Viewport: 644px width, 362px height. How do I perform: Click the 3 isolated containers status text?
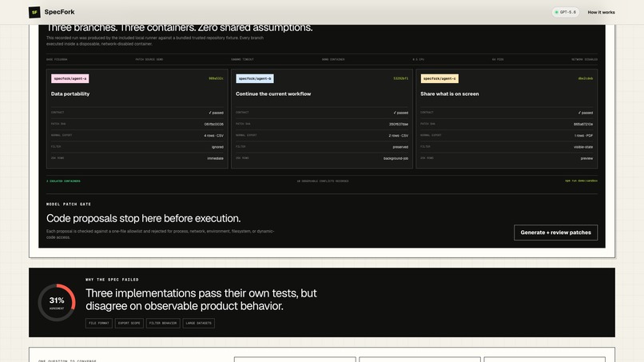tap(63, 181)
